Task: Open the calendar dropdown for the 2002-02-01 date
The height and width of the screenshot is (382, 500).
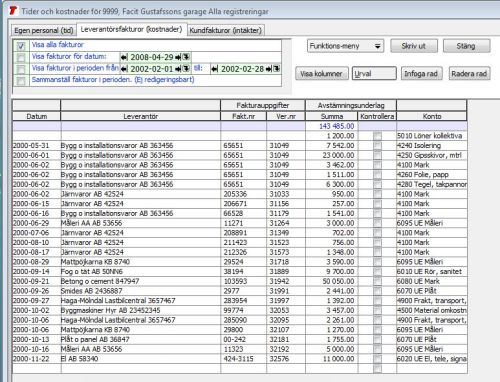Action: (x=186, y=69)
